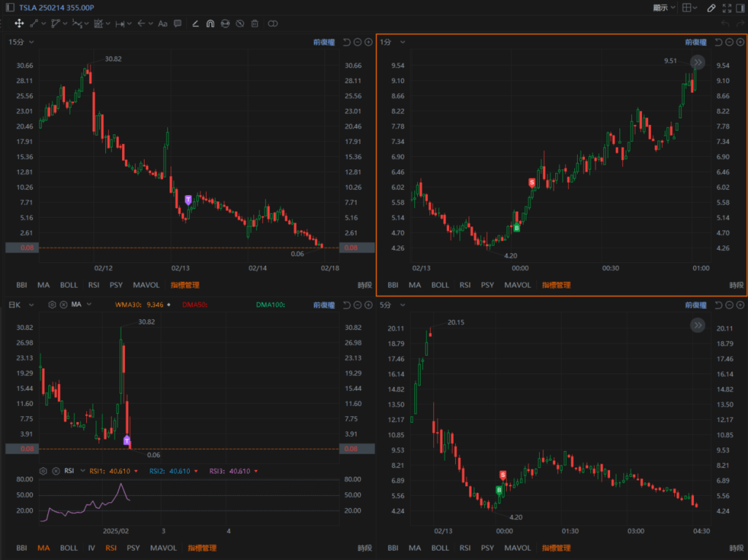Enter fullscreen chart mode
The width and height of the screenshot is (748, 560).
(727, 8)
